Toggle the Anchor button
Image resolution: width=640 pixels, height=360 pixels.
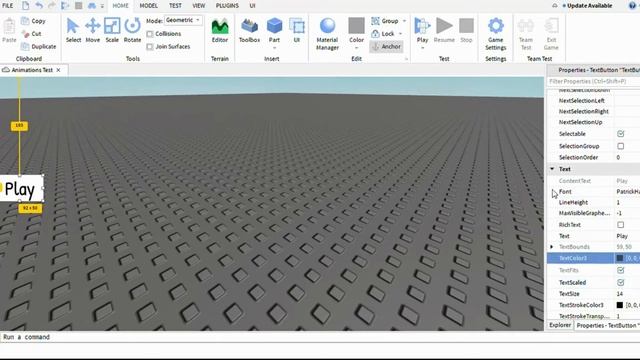386,47
